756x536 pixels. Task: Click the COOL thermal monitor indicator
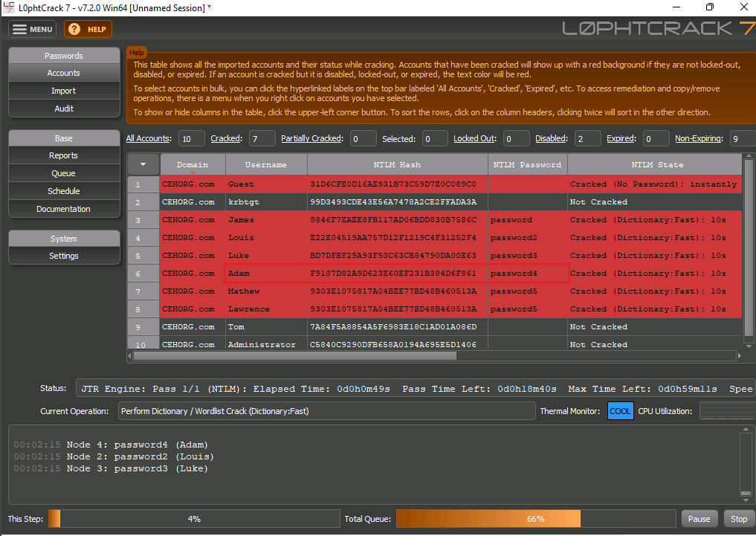[x=620, y=411]
